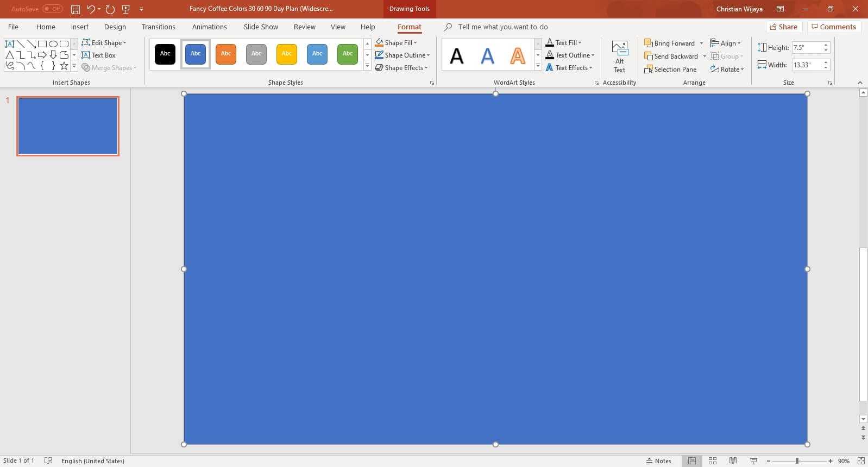
Task: Open the Slide Show tab
Action: [261, 27]
